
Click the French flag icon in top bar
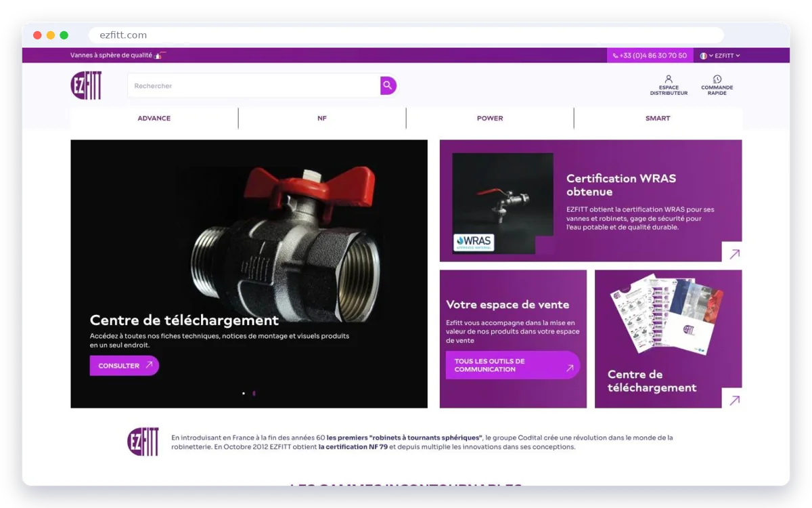click(x=704, y=56)
